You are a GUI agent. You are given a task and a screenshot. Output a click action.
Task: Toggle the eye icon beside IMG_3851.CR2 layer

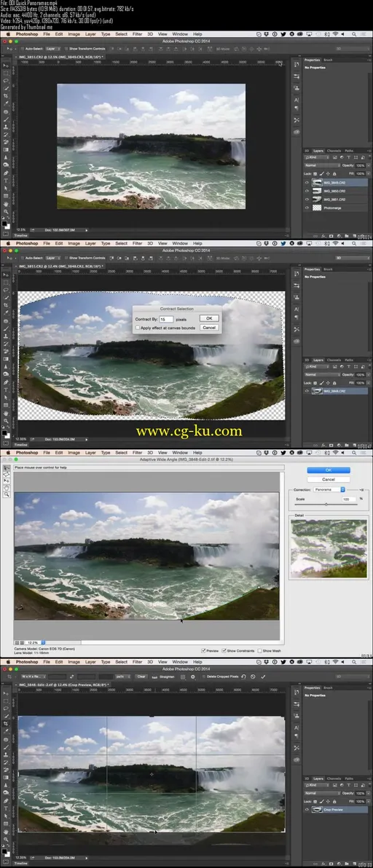pos(307,199)
